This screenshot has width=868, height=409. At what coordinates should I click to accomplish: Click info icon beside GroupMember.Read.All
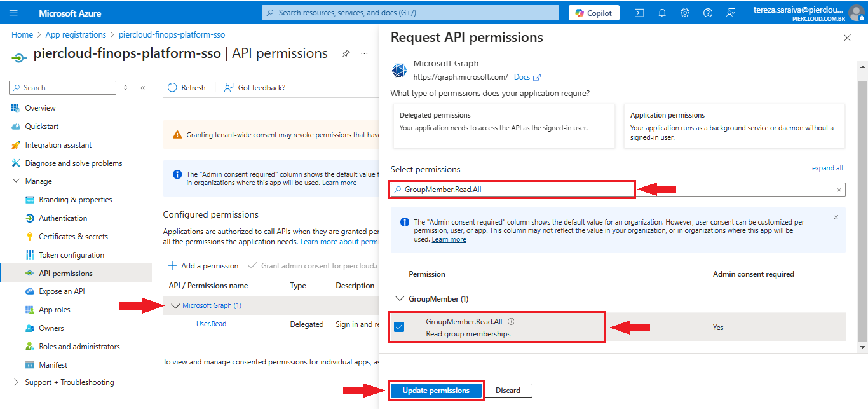511,322
